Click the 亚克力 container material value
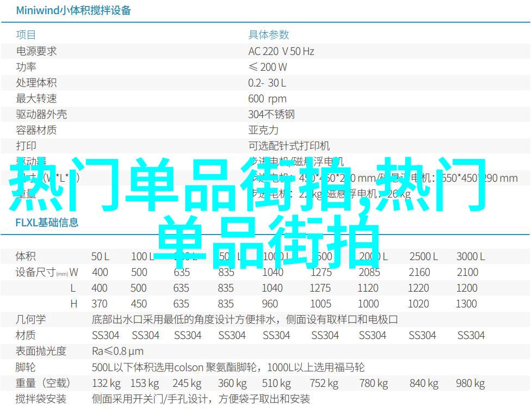Screen dimensions: 532x413 coord(263,130)
